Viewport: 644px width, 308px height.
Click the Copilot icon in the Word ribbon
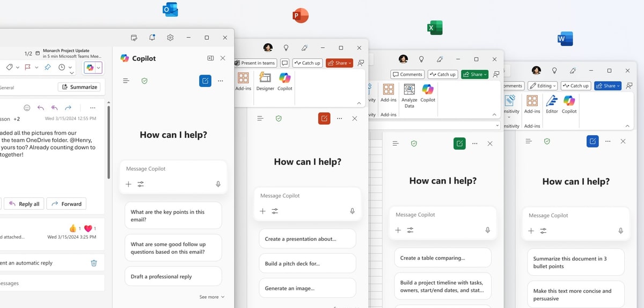coord(569,103)
